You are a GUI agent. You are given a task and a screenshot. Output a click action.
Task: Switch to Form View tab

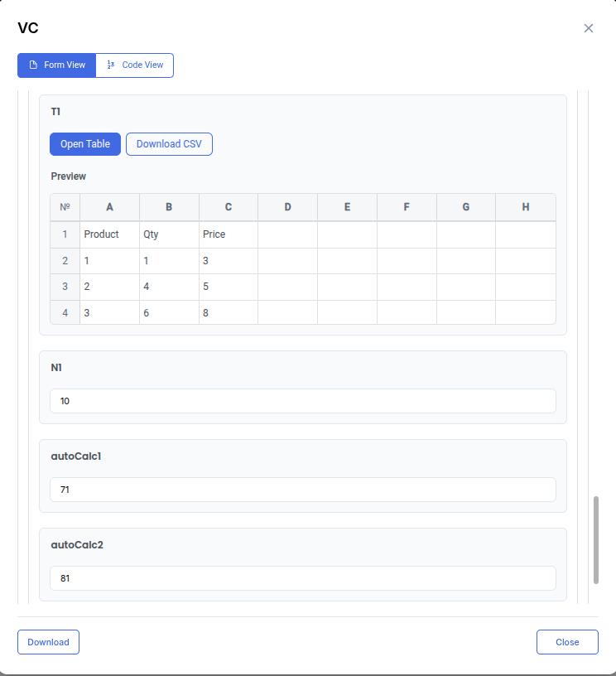point(57,65)
